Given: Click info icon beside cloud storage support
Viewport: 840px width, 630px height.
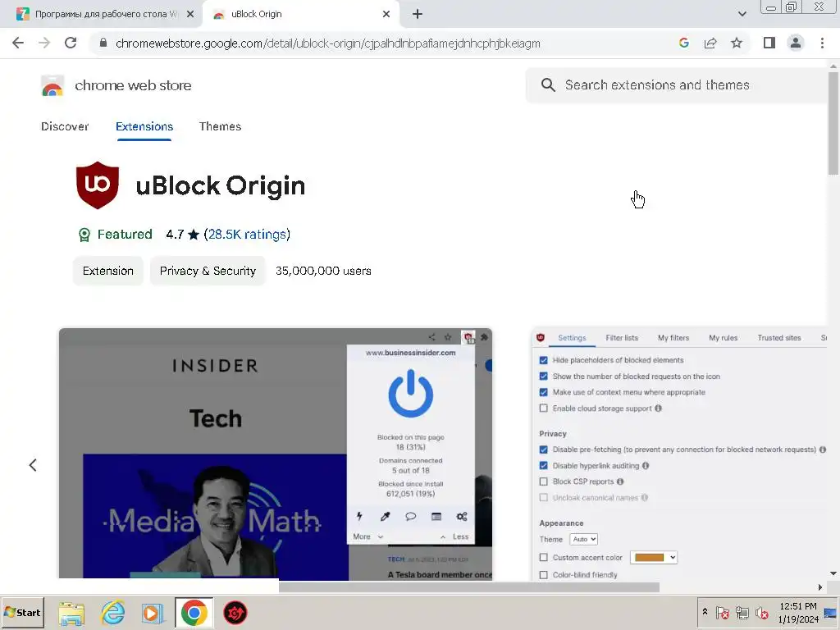Looking at the screenshot, I should [659, 409].
